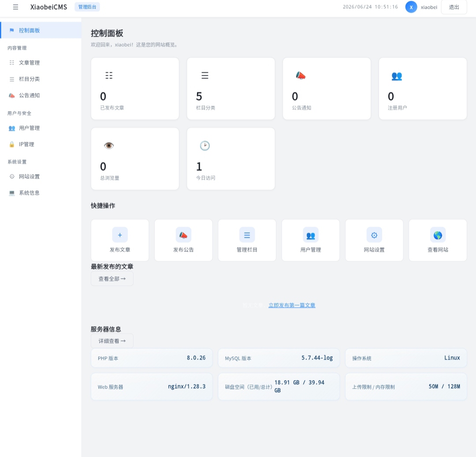Click the flag icon beside 控制面板
The height and width of the screenshot is (457, 476).
point(12,30)
